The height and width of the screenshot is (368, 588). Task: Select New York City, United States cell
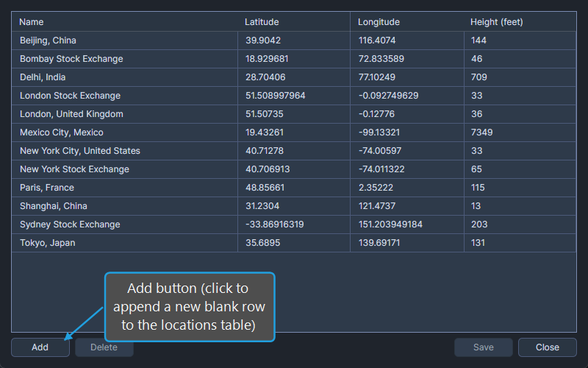click(124, 151)
